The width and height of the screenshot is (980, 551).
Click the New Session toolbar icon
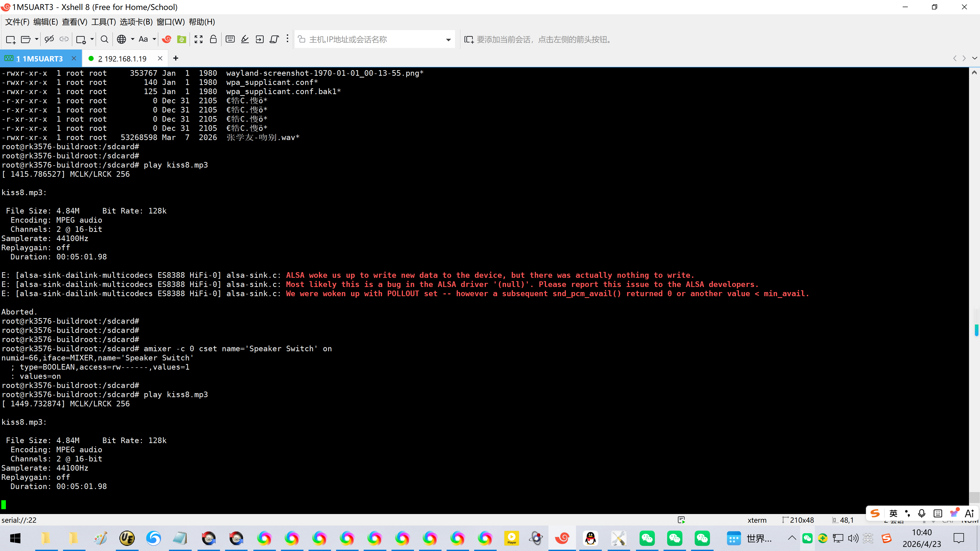tap(11, 40)
